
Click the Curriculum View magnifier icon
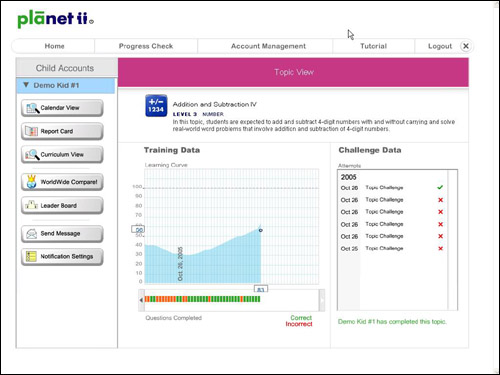click(x=32, y=154)
